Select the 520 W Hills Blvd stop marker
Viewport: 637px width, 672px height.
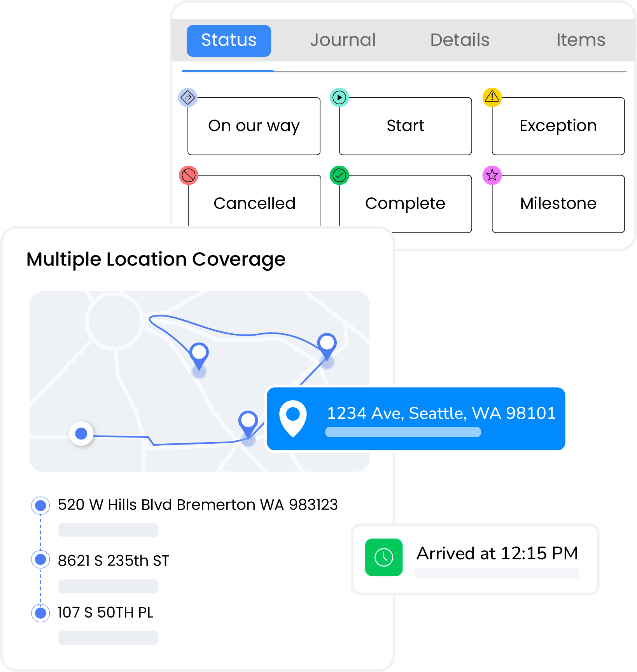[40, 505]
